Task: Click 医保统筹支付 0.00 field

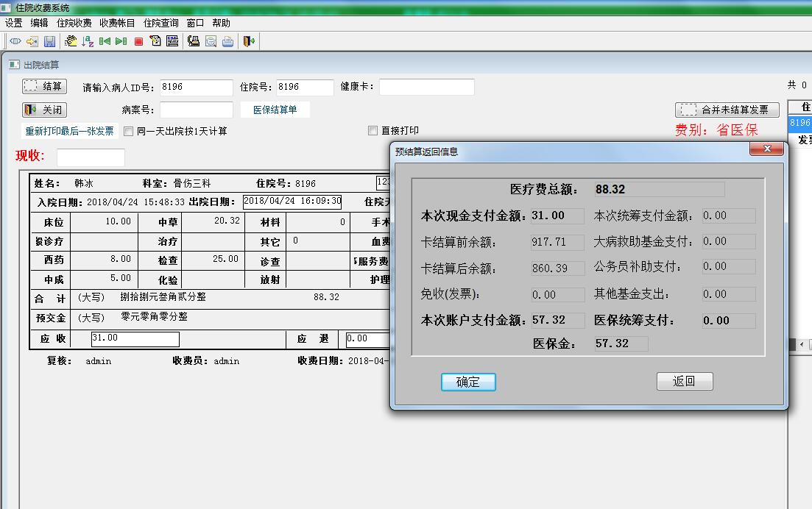Action: pyautogui.click(x=729, y=321)
